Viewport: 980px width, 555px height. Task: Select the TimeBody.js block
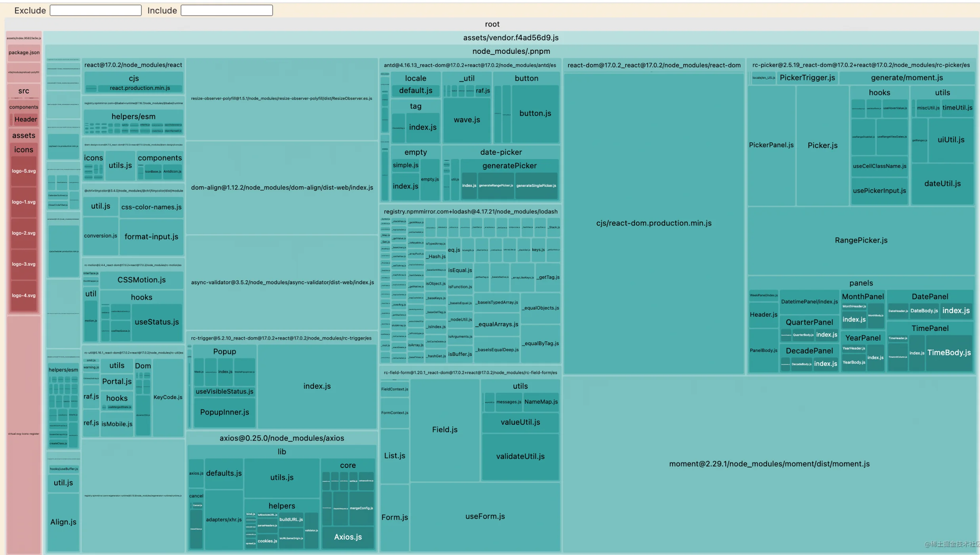[949, 353]
